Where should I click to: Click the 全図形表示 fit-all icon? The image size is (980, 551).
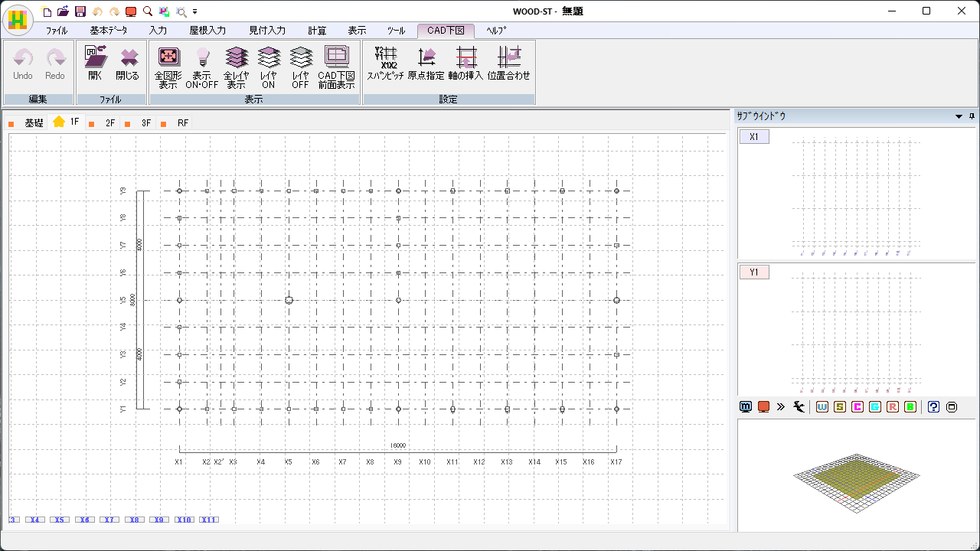click(168, 58)
